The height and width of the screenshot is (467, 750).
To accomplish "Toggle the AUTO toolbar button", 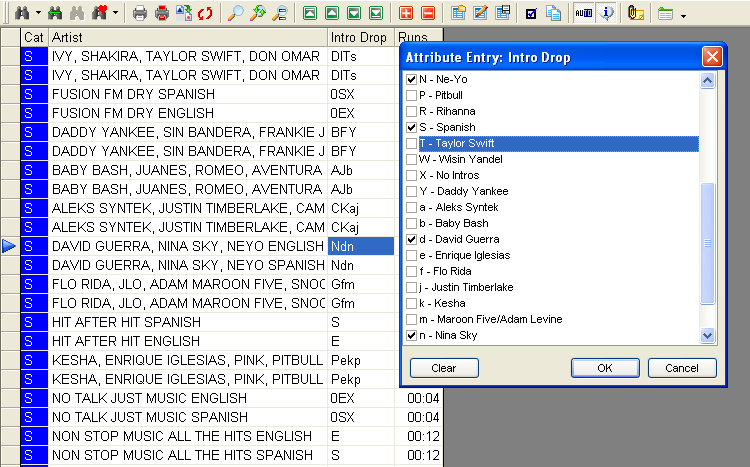I will [x=584, y=13].
